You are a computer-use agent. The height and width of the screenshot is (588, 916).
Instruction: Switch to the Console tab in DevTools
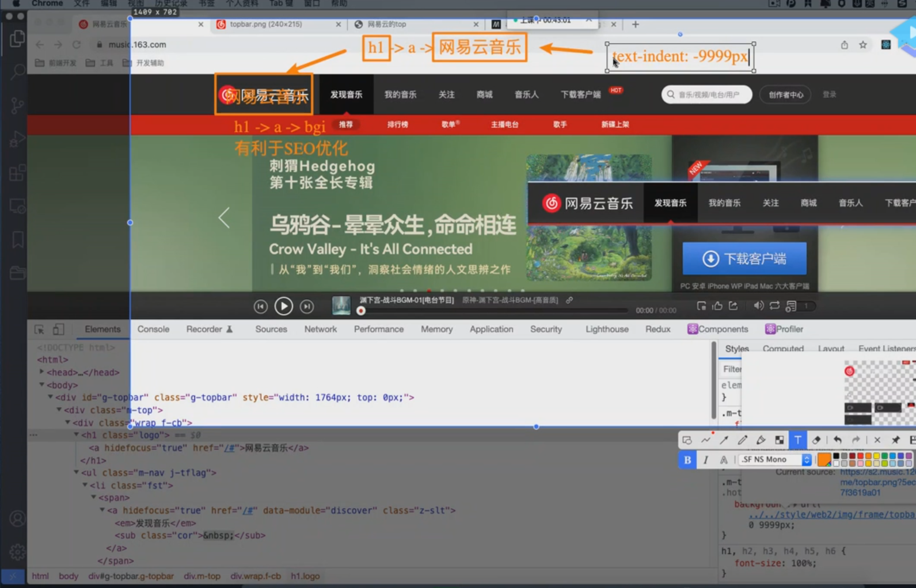click(153, 329)
